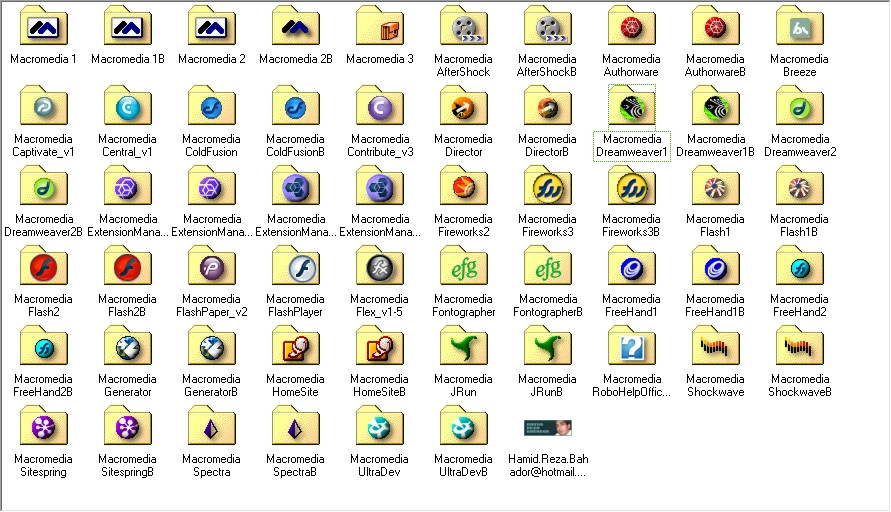The image size is (891, 512).
Task: Select the Macromedia HomeSite folder icon
Action: pyautogui.click(x=295, y=346)
